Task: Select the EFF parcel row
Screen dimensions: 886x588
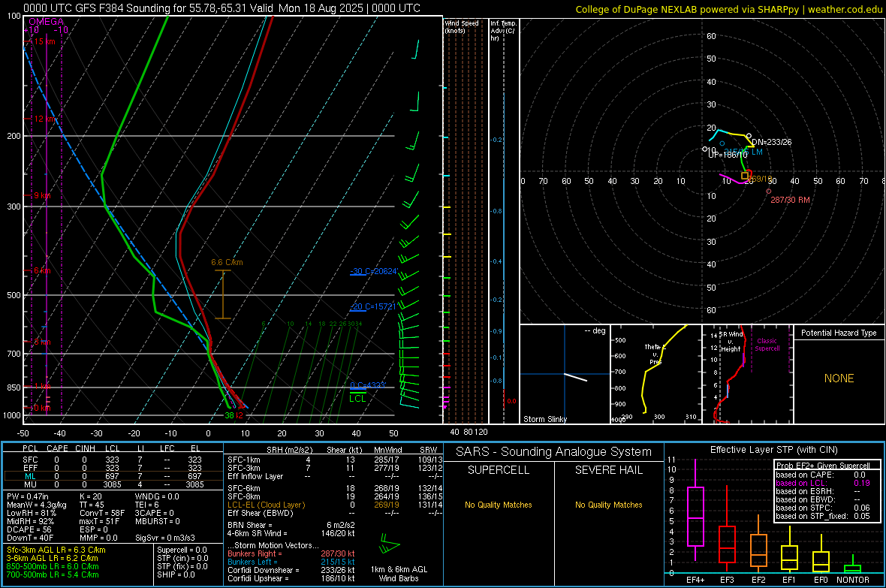Action: point(113,468)
